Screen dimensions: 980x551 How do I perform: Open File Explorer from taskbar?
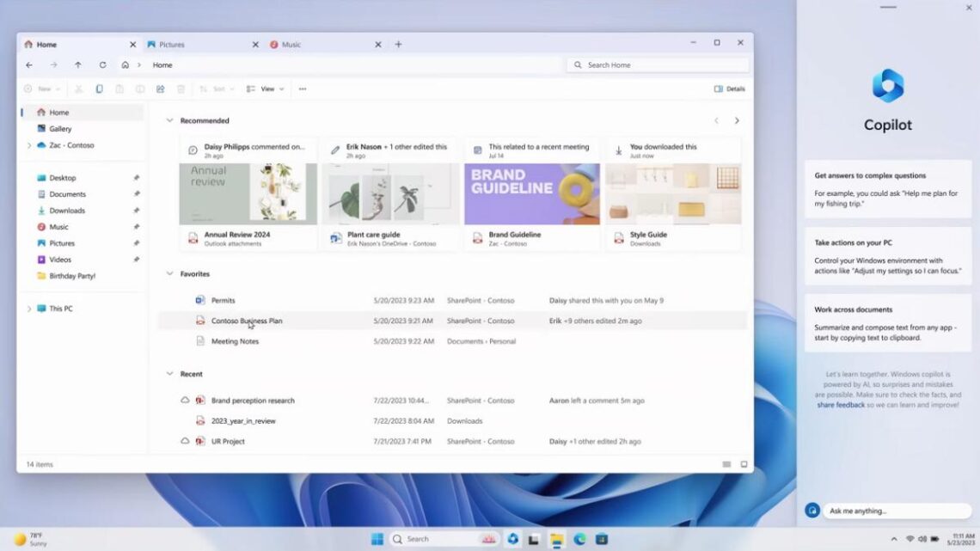pos(557,539)
